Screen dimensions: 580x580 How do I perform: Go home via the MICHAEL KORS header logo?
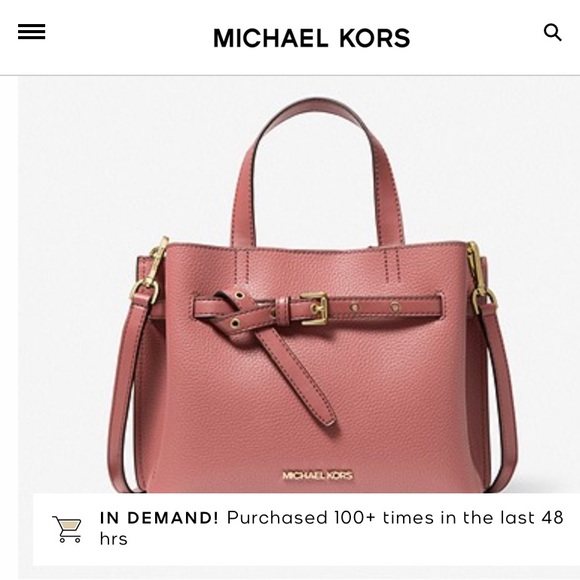pos(311,38)
